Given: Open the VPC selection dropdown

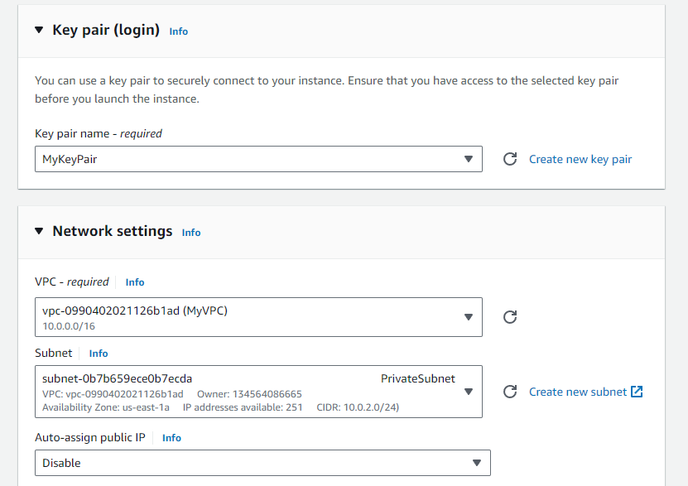Looking at the screenshot, I should [258, 317].
